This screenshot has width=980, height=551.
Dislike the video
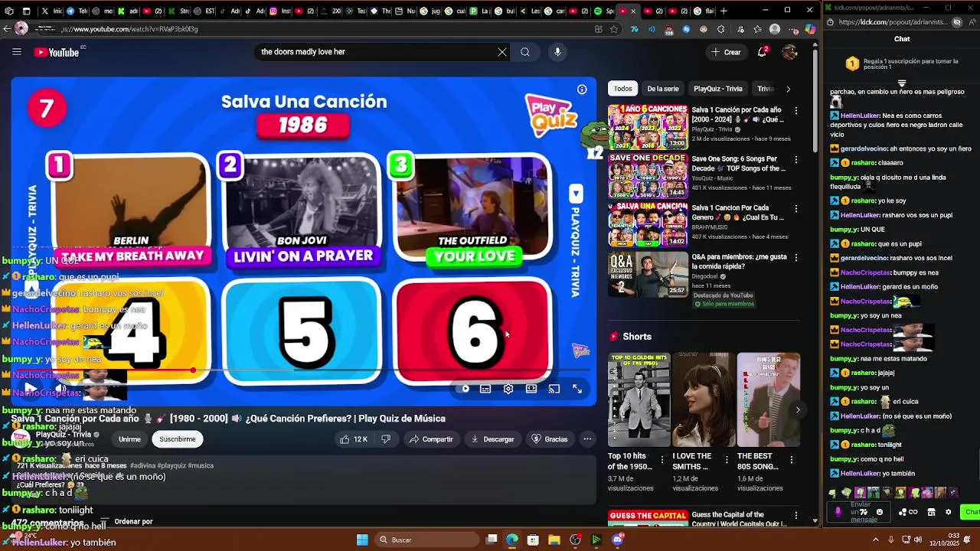[x=386, y=439]
